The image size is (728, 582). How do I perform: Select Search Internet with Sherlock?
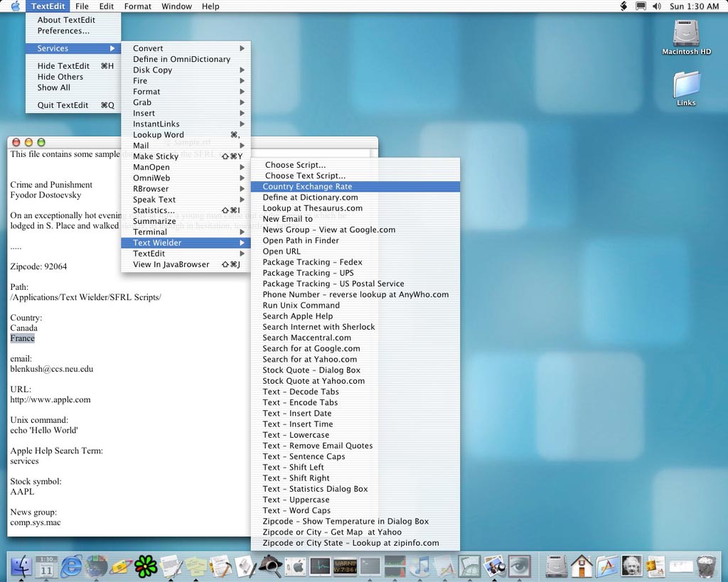pos(355,327)
